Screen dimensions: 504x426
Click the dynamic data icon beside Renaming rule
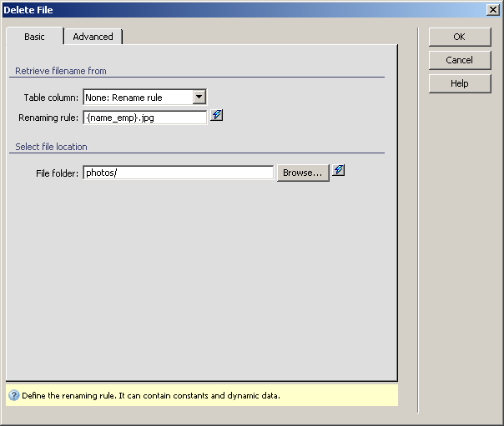[x=217, y=116]
